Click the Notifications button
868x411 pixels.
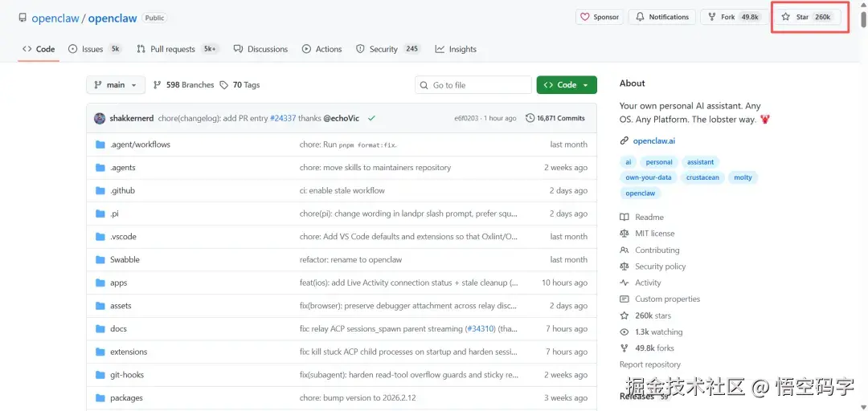point(662,17)
